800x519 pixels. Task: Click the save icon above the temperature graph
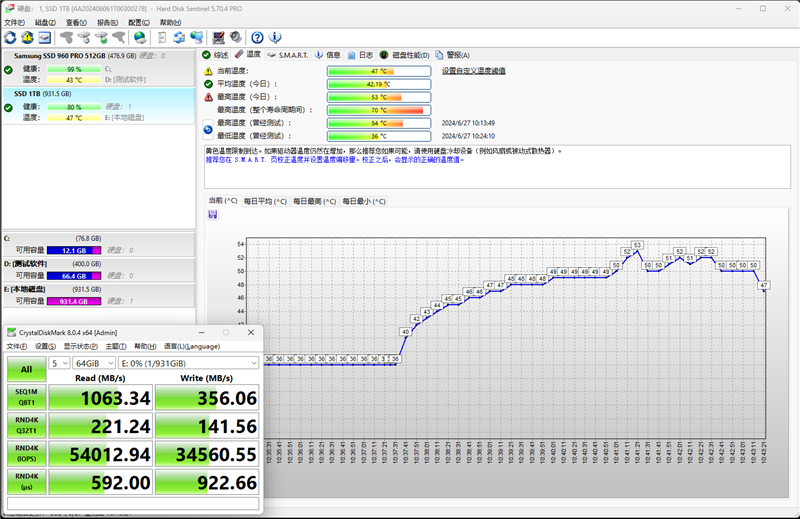(213, 215)
